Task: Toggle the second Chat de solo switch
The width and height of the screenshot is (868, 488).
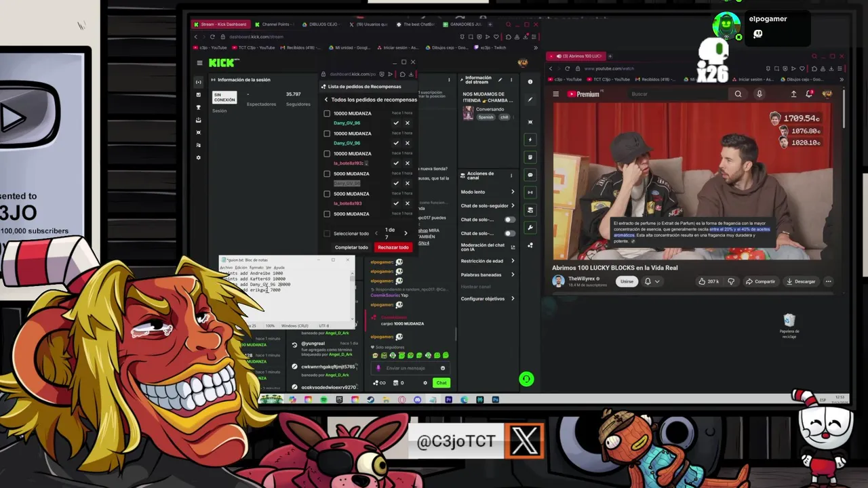Action: [x=509, y=234]
